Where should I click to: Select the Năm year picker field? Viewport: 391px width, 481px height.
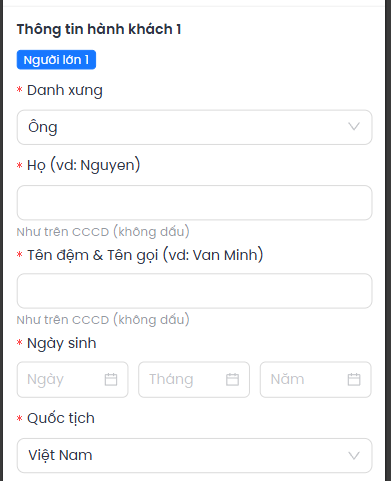(316, 379)
